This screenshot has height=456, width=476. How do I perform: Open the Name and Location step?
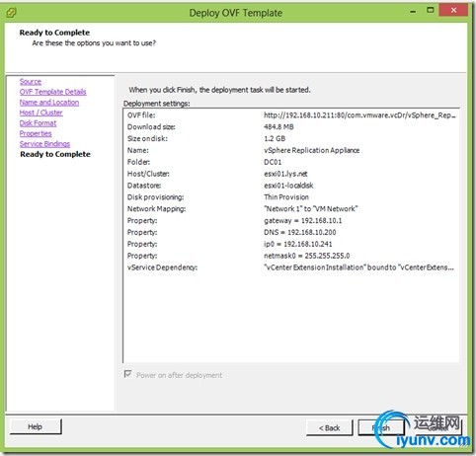click(49, 103)
